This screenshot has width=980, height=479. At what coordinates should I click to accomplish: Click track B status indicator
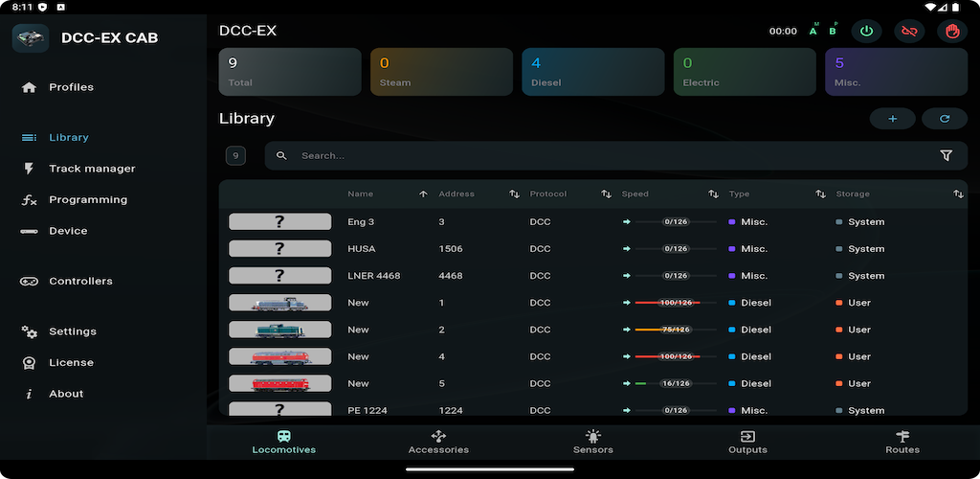point(833,30)
